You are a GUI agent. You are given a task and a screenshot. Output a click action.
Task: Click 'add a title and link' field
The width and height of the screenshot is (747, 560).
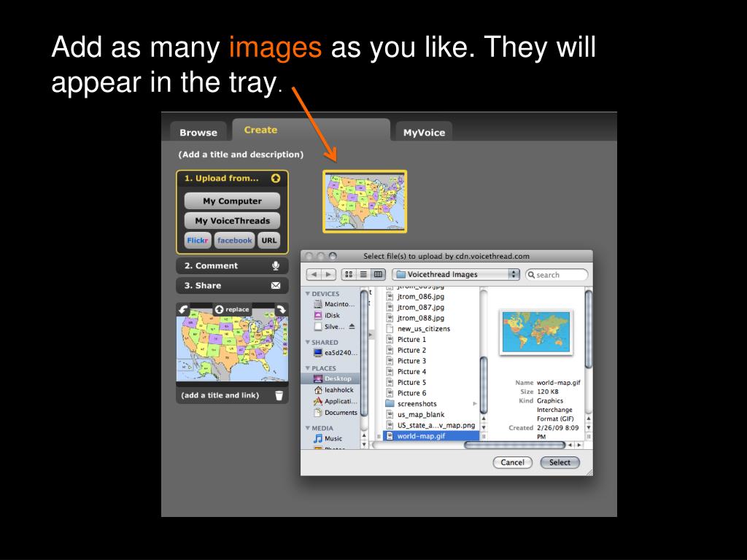[220, 395]
